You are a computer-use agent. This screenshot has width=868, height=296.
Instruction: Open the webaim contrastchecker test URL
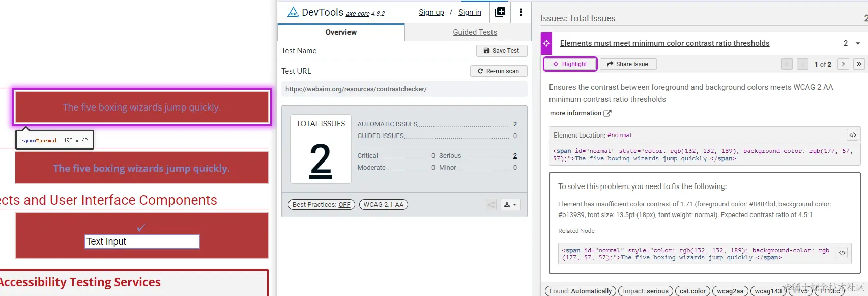tap(356, 89)
